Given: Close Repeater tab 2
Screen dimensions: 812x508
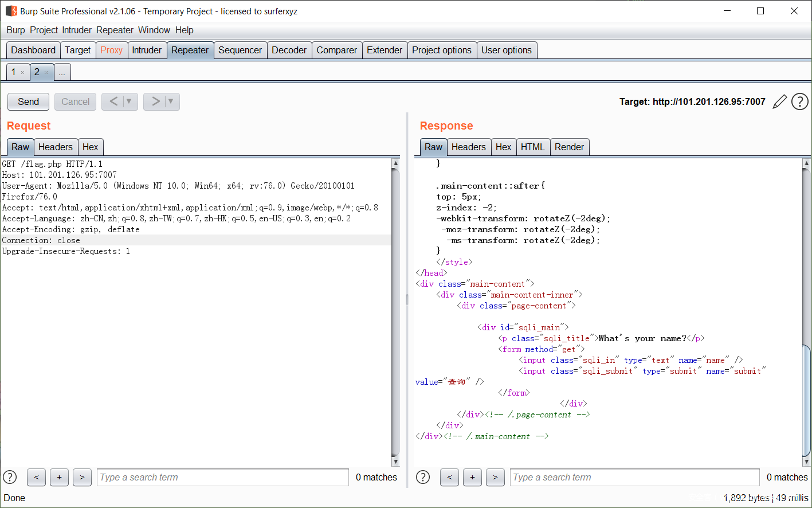Looking at the screenshot, I should [46, 73].
